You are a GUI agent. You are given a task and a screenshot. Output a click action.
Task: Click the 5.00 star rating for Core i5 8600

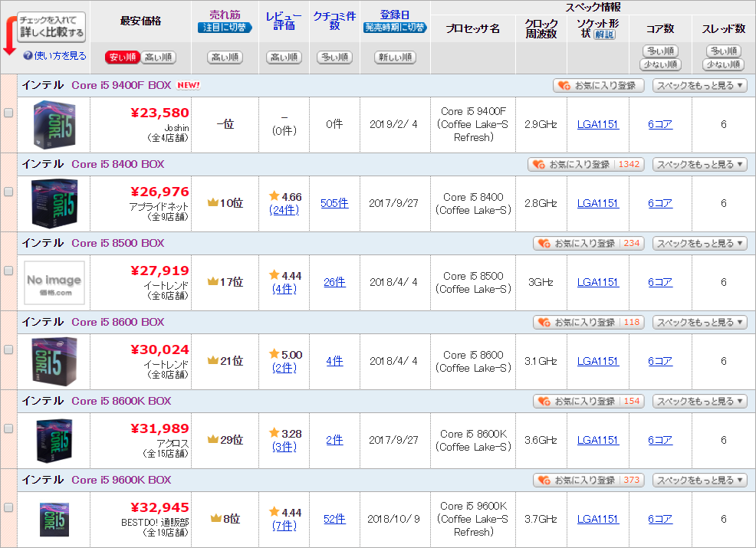285,355
